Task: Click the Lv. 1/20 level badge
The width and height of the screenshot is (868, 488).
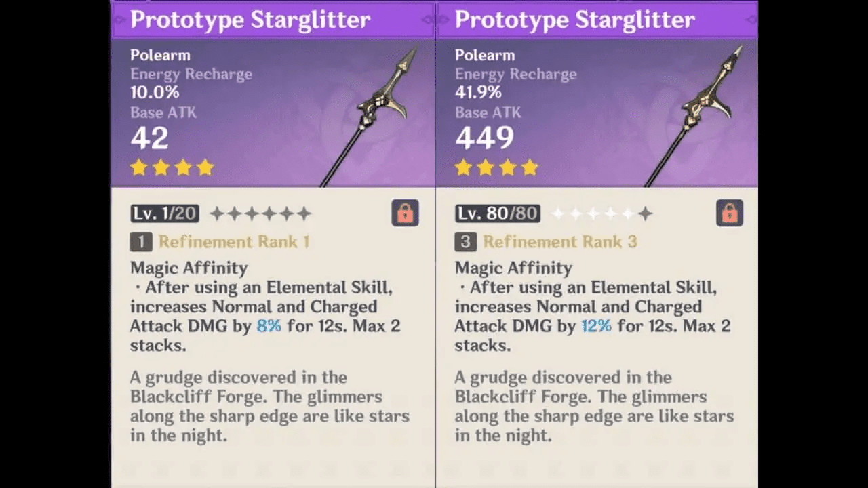Action: pyautogui.click(x=165, y=214)
